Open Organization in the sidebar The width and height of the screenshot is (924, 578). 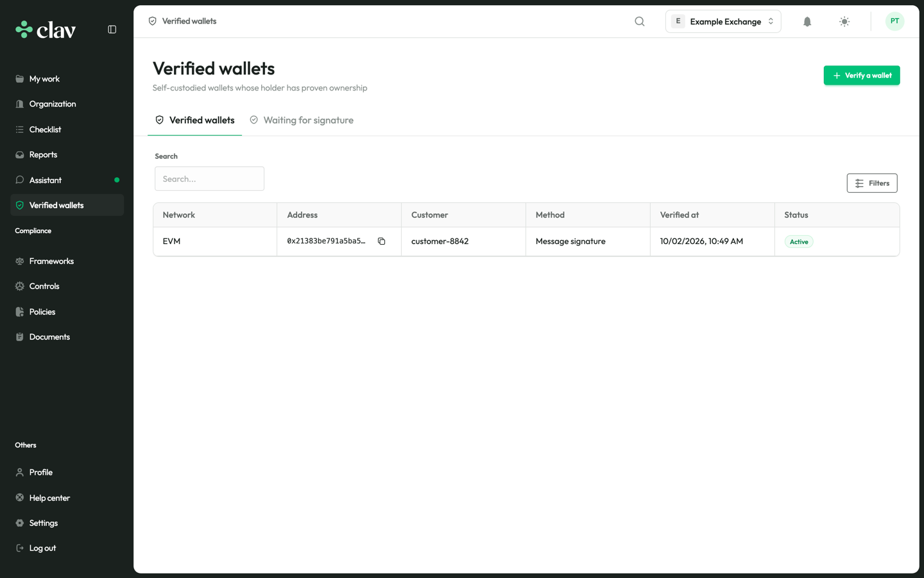(67, 104)
